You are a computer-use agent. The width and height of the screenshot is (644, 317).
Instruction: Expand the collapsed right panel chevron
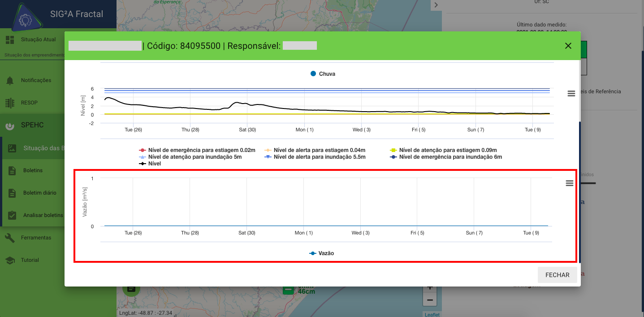click(436, 5)
